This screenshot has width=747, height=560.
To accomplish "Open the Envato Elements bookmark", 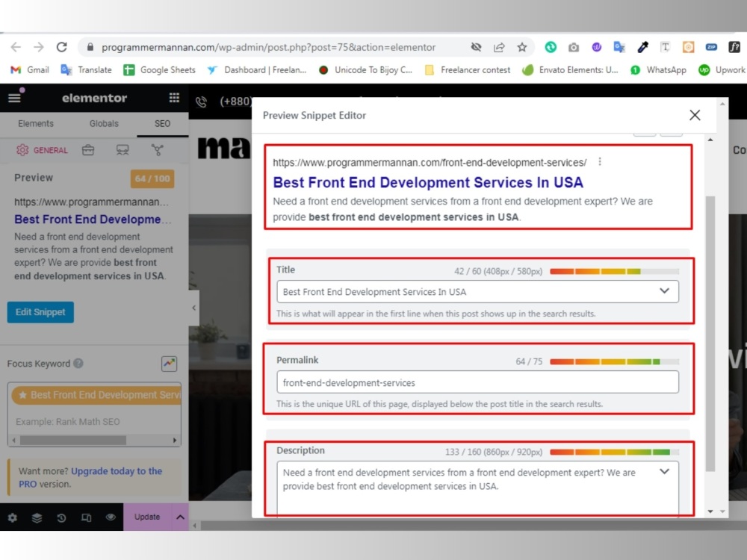I will pos(570,70).
